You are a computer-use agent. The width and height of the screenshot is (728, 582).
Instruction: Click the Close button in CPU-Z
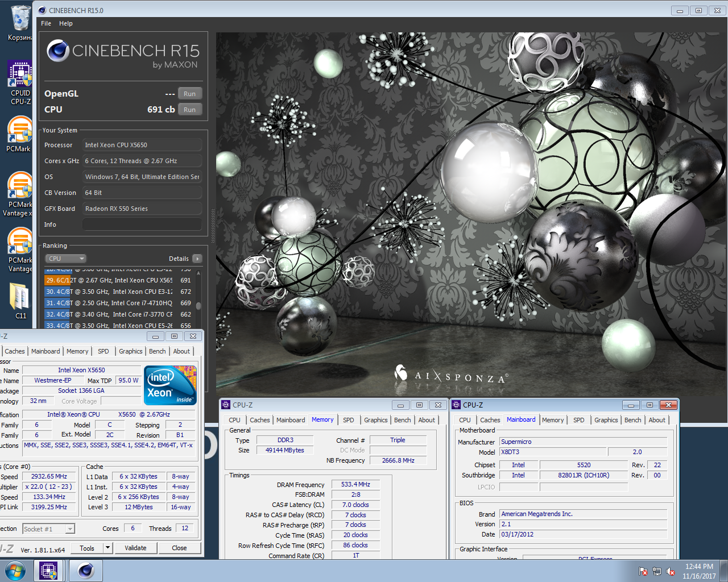click(179, 548)
